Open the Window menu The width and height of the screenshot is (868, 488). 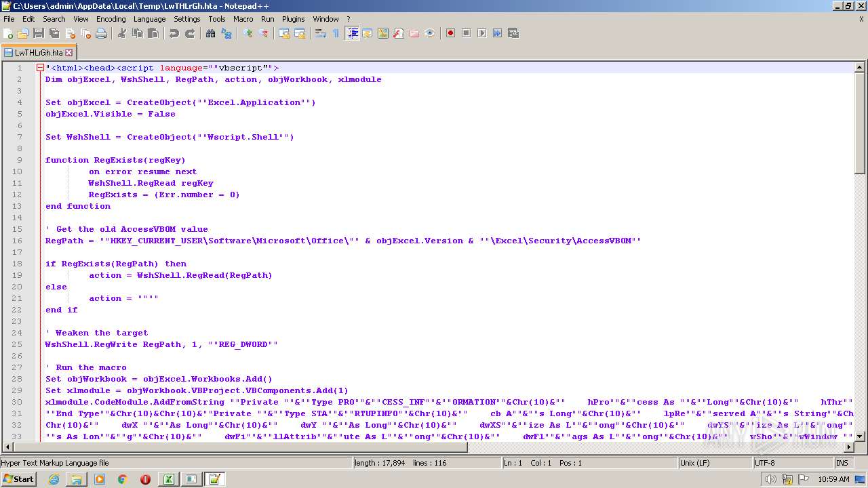click(325, 19)
